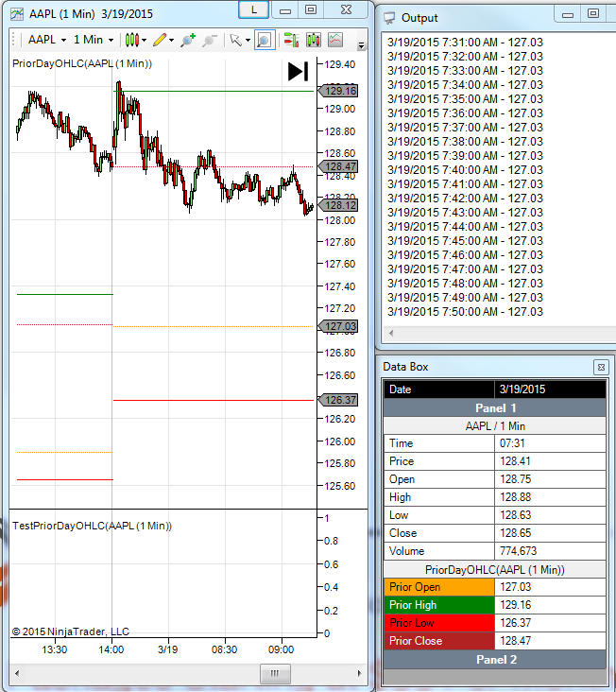The height and width of the screenshot is (692, 616).
Task: Close the Data Box panel
Action: (601, 367)
